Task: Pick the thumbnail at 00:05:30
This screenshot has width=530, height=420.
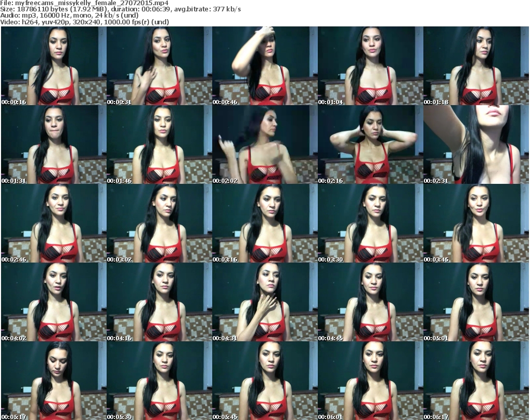Action: tap(159, 381)
